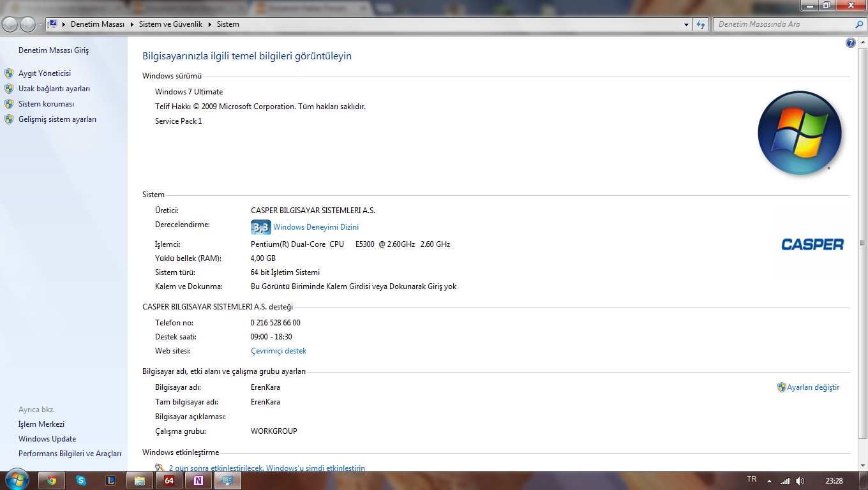
Task: Open Windows Update link
Action: (x=47, y=439)
